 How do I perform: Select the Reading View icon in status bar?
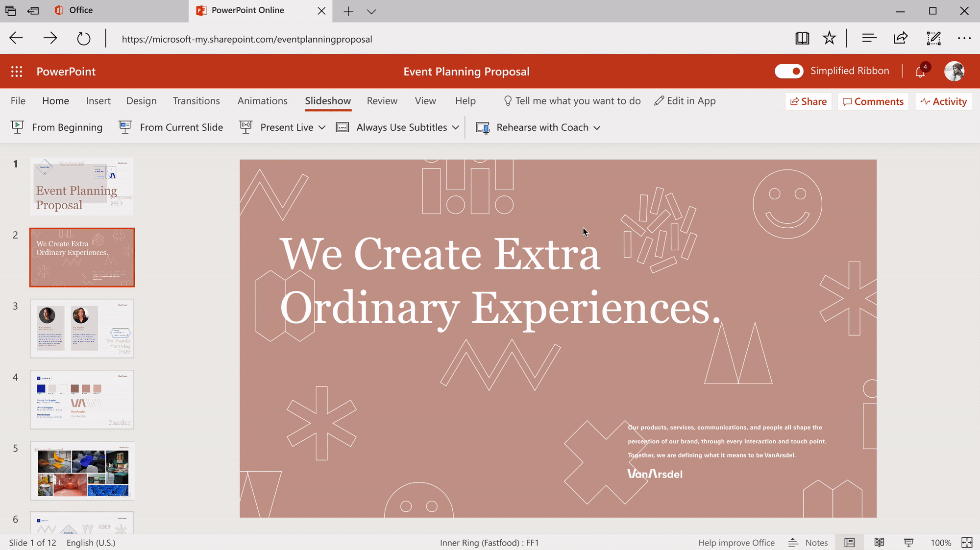click(881, 543)
